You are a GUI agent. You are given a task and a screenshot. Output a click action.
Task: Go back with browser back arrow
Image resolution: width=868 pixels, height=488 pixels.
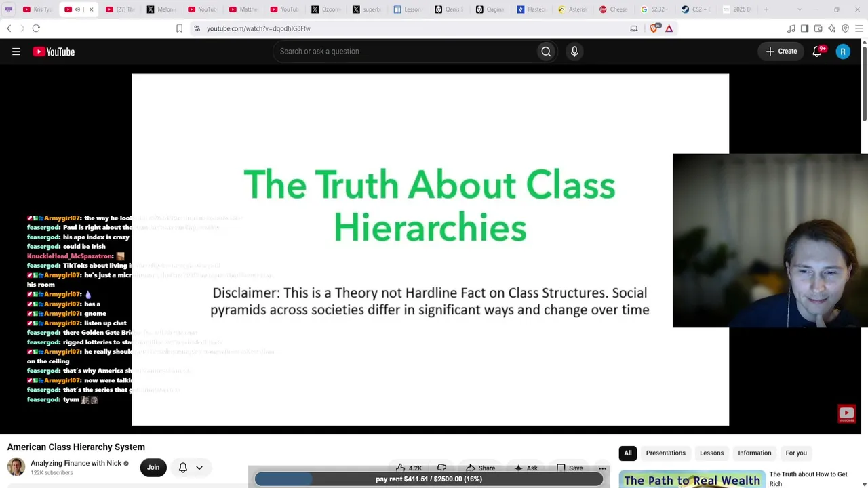click(9, 28)
